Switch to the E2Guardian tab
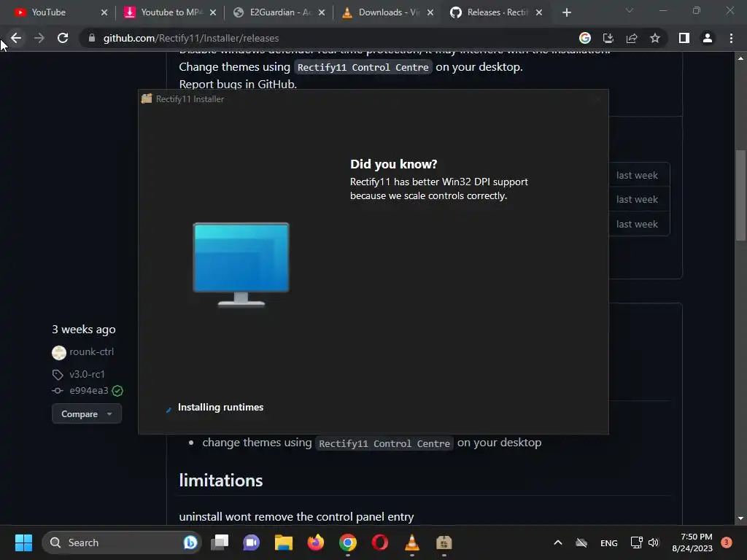The image size is (747, 560). tap(277, 12)
